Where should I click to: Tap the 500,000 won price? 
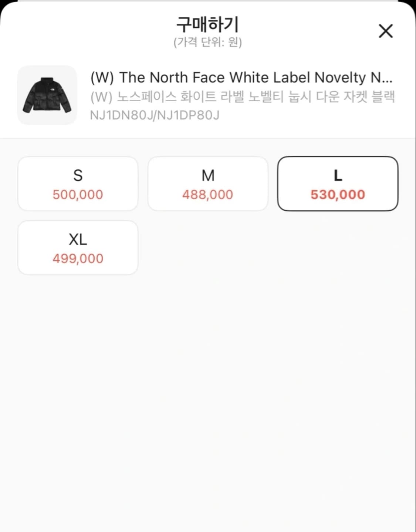pos(78,194)
